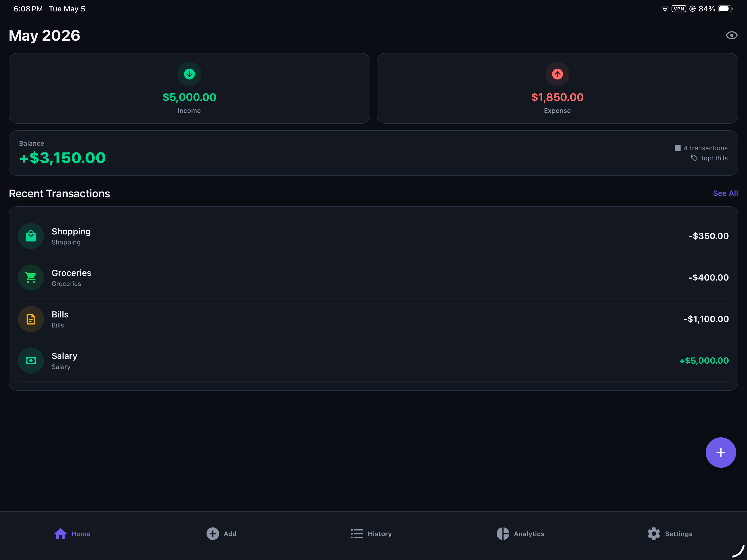Open the Shopping transaction row title

(71, 231)
